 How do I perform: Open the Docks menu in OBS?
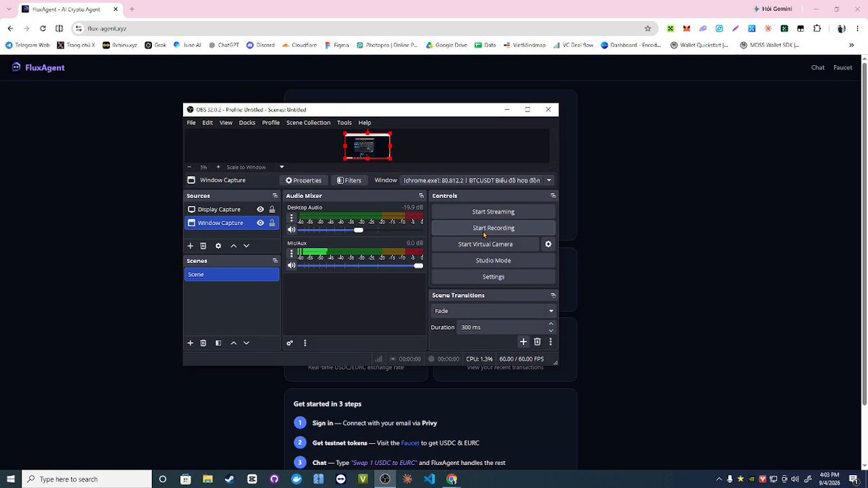point(247,123)
